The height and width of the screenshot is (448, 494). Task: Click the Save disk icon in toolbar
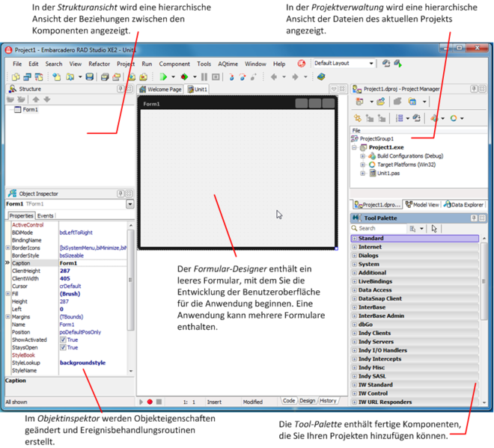pos(90,77)
